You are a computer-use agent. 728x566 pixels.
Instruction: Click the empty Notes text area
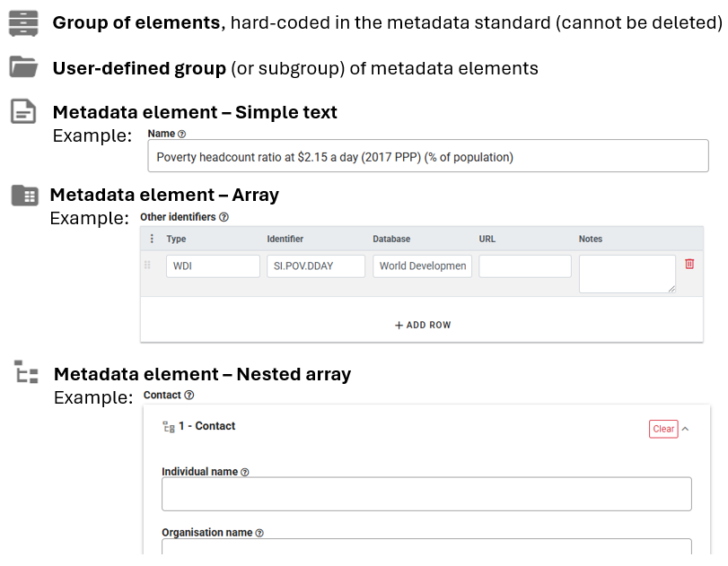pos(627,274)
